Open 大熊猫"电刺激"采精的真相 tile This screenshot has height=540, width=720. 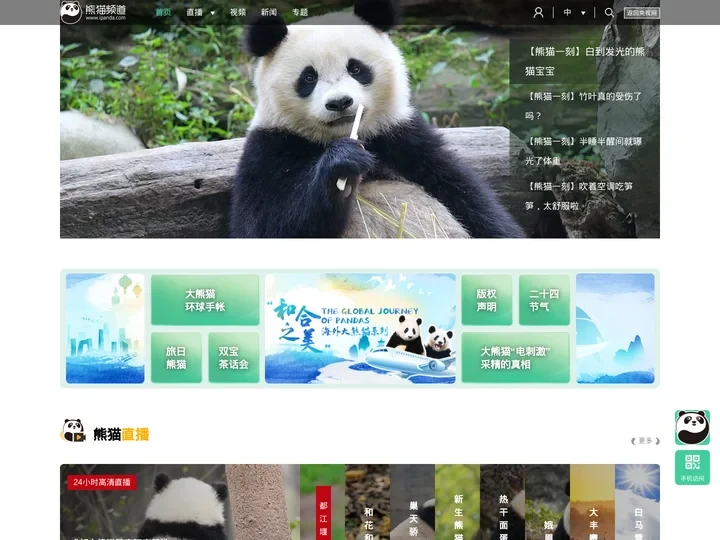tap(516, 357)
